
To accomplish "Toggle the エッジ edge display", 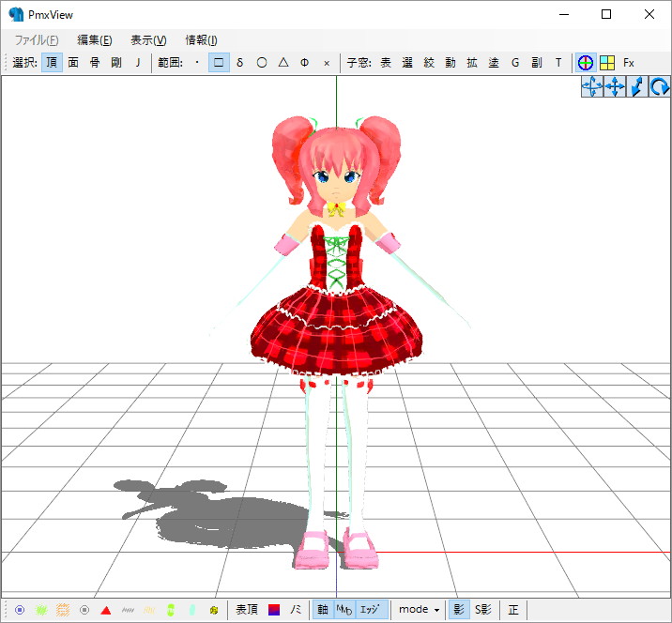I will click(371, 610).
